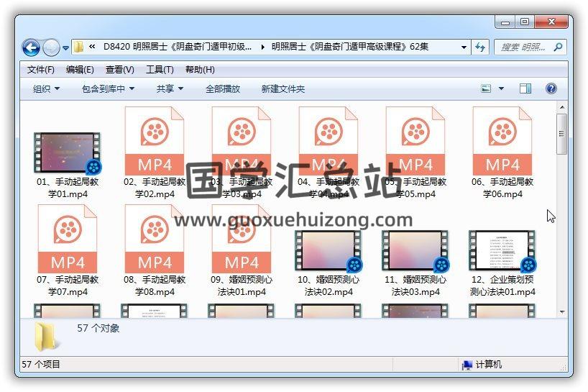Screen dimensions: 588x392
Task: Select video thumbnail 01、手动起局教学01.mp4
Action: [68, 152]
